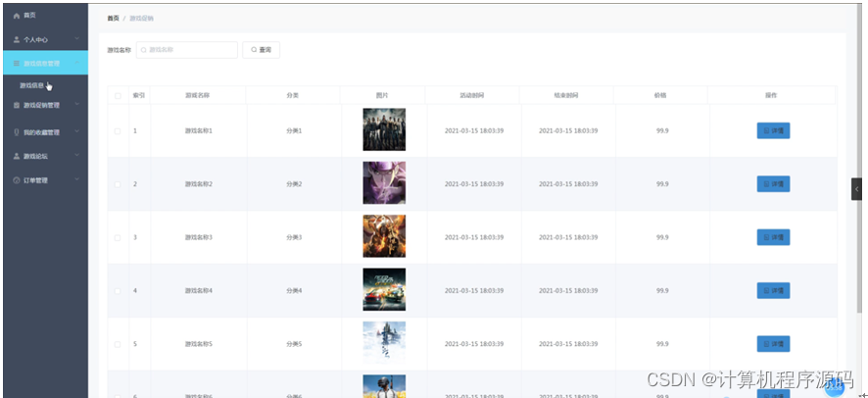
Task: Click the 99.9 price in row 游戏名称3
Action: coord(662,237)
